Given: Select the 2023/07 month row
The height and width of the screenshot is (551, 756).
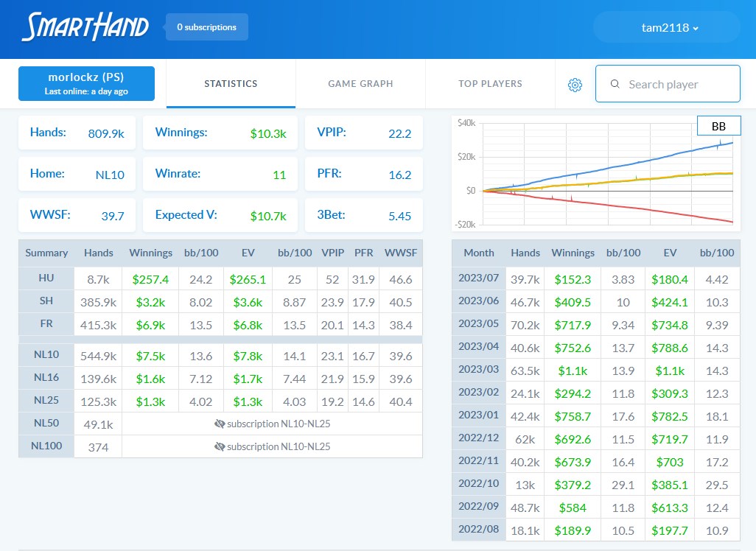Looking at the screenshot, I should [479, 280].
